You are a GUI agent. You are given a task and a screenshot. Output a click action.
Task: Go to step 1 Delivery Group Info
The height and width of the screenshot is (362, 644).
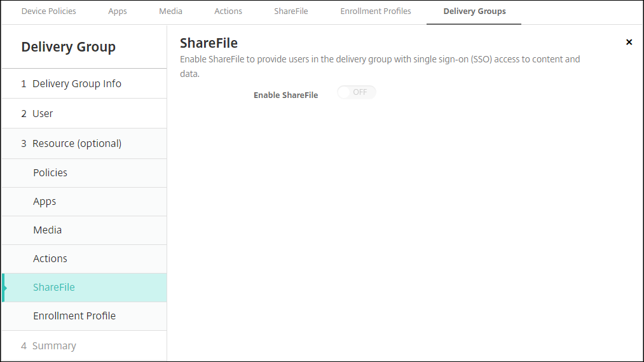click(84, 83)
